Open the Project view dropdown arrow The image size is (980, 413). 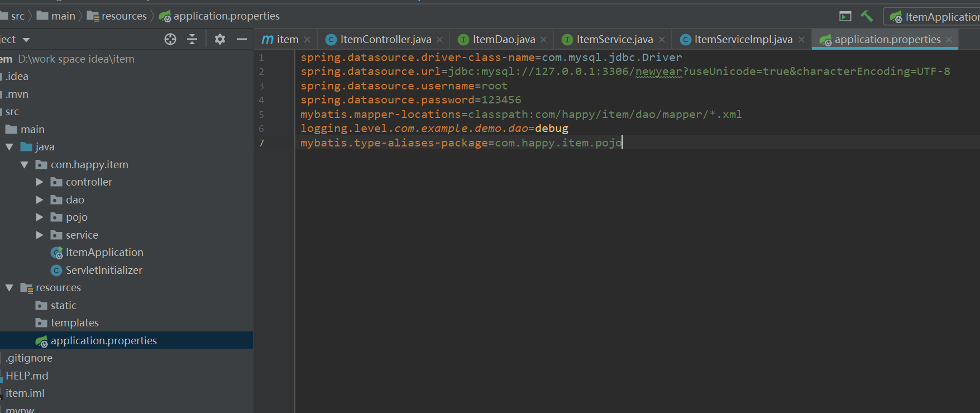[x=26, y=40]
